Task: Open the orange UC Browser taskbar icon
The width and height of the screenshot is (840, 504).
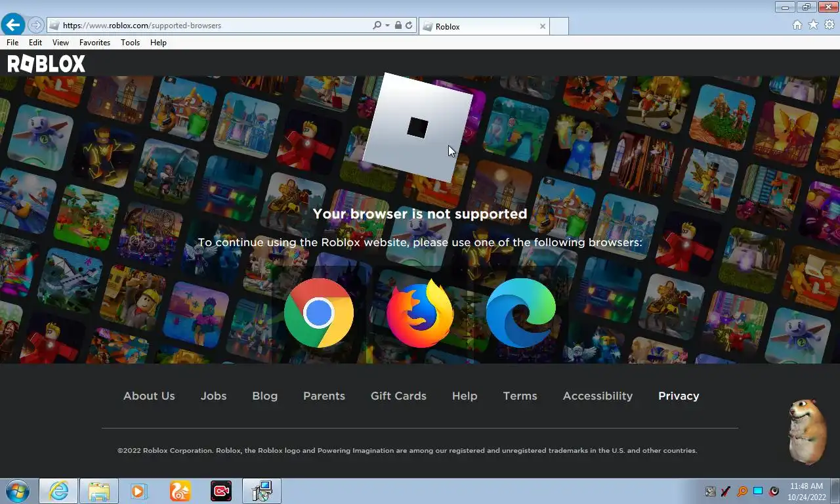Action: [x=180, y=491]
